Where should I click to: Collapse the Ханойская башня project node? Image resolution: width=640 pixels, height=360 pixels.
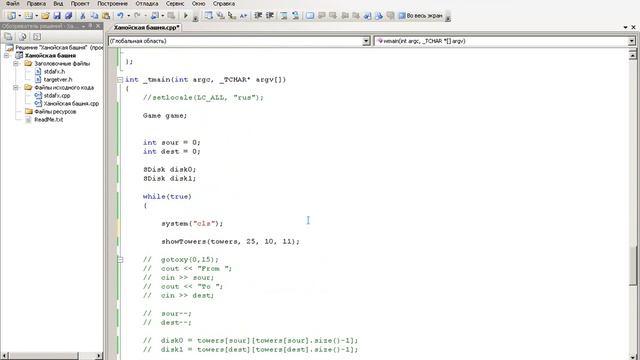(x=7, y=56)
